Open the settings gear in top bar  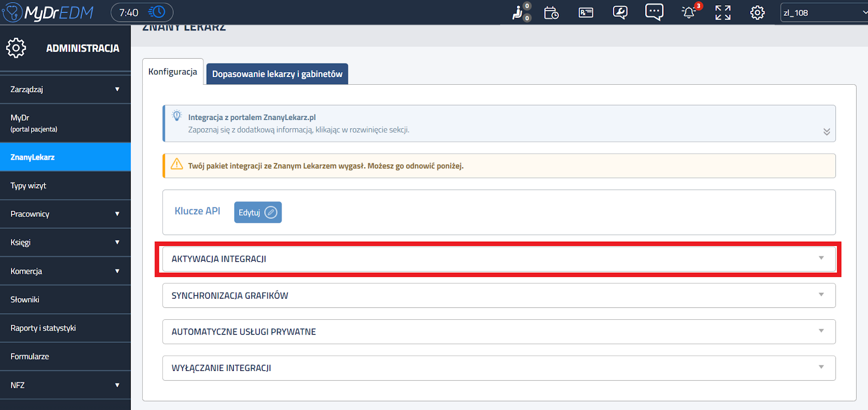(757, 12)
